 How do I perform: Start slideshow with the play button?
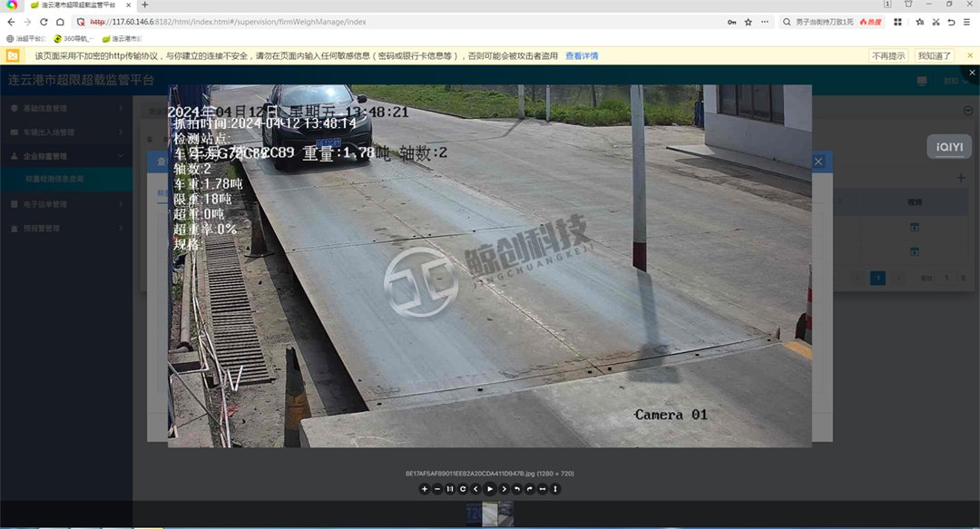coord(490,489)
